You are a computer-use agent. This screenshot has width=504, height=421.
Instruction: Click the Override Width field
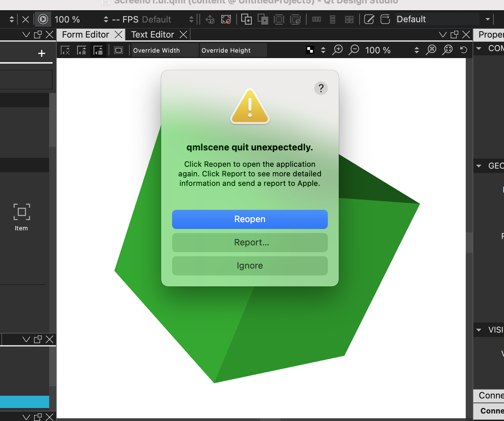tap(165, 50)
